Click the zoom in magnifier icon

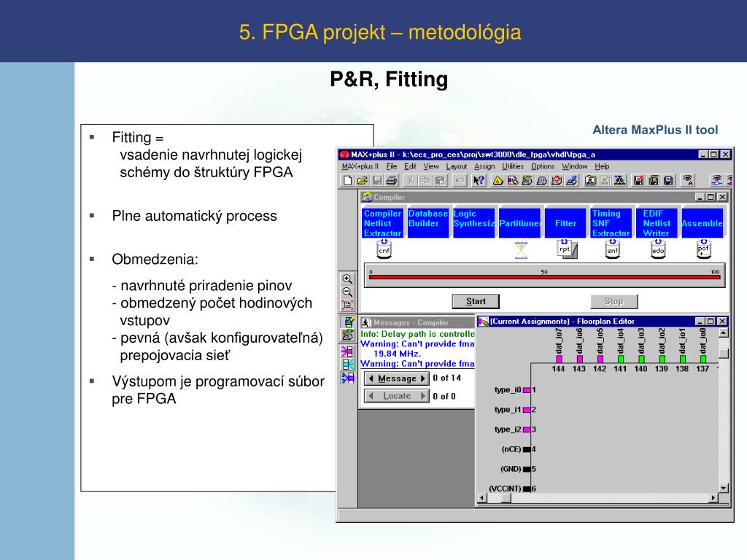point(347,279)
